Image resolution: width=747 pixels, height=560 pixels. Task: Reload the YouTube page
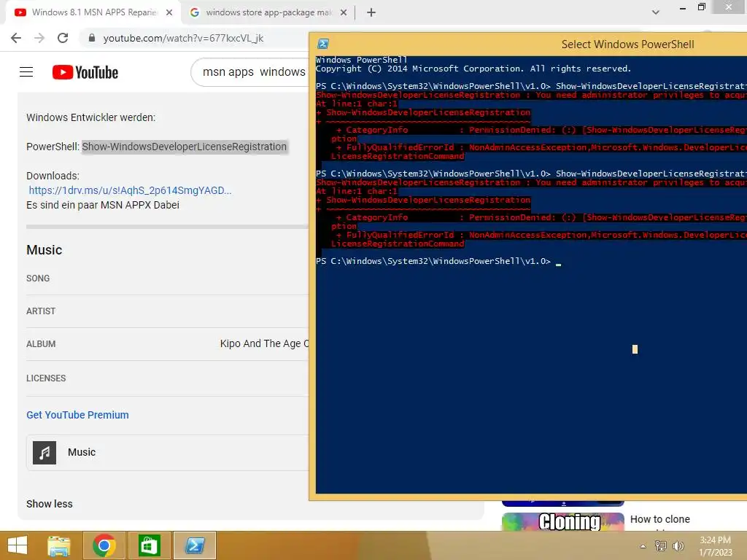63,38
